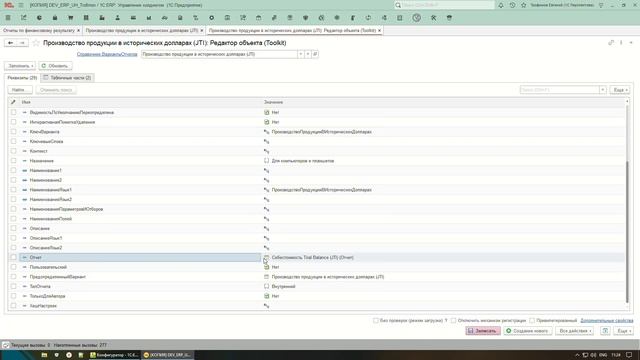The image size is (640, 360).
Task: Switch to Отчеты по финансовому результату tab
Action: tap(39, 31)
